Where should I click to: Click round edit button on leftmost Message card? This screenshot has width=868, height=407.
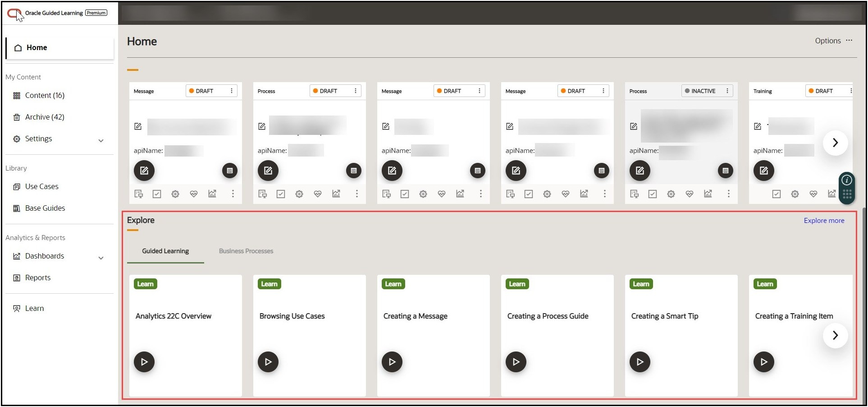pos(144,171)
